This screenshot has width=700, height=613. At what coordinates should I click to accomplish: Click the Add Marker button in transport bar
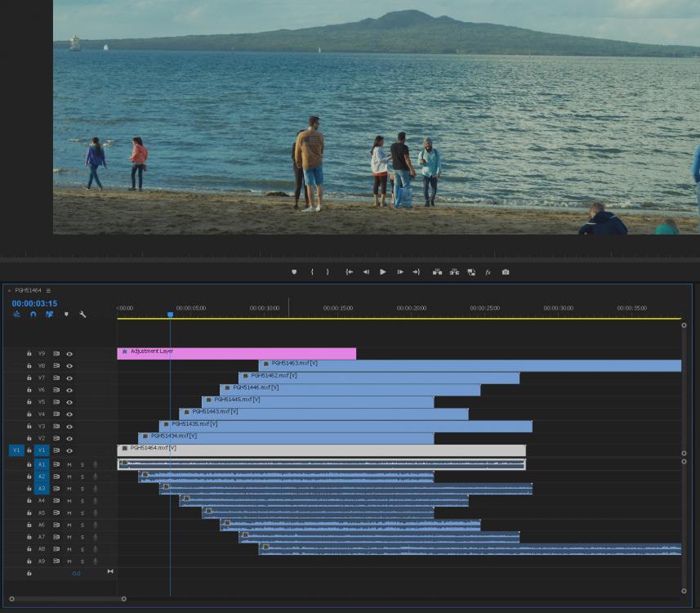point(294,272)
